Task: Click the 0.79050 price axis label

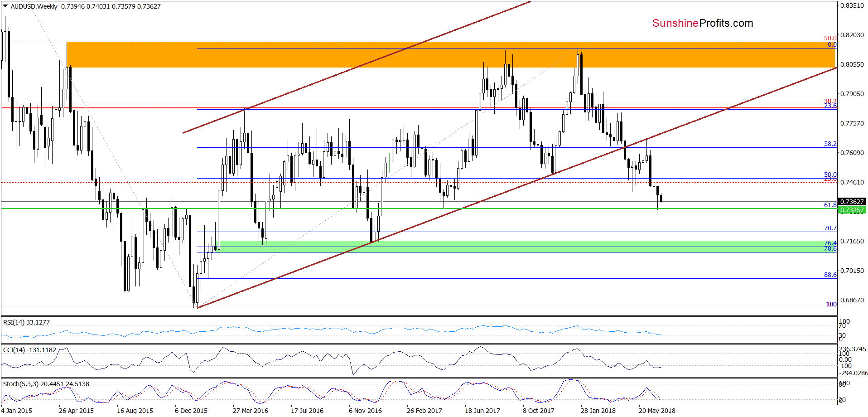Action: [x=852, y=94]
